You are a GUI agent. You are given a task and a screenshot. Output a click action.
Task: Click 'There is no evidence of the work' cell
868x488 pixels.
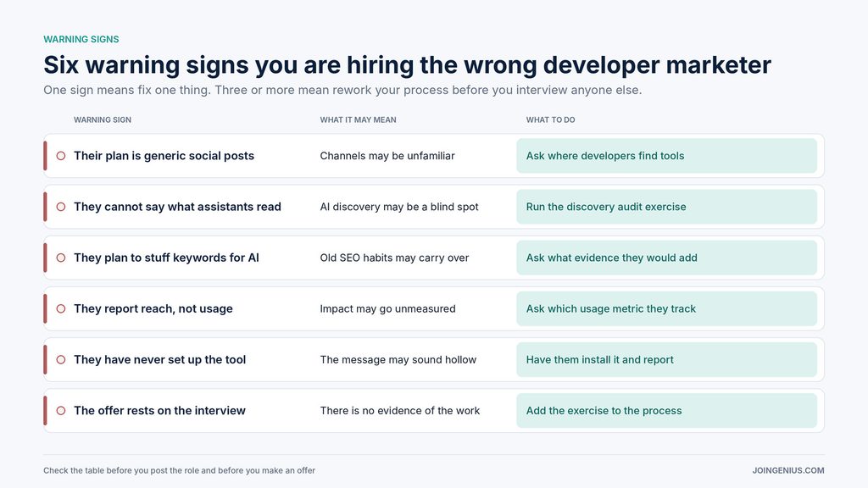tap(400, 411)
